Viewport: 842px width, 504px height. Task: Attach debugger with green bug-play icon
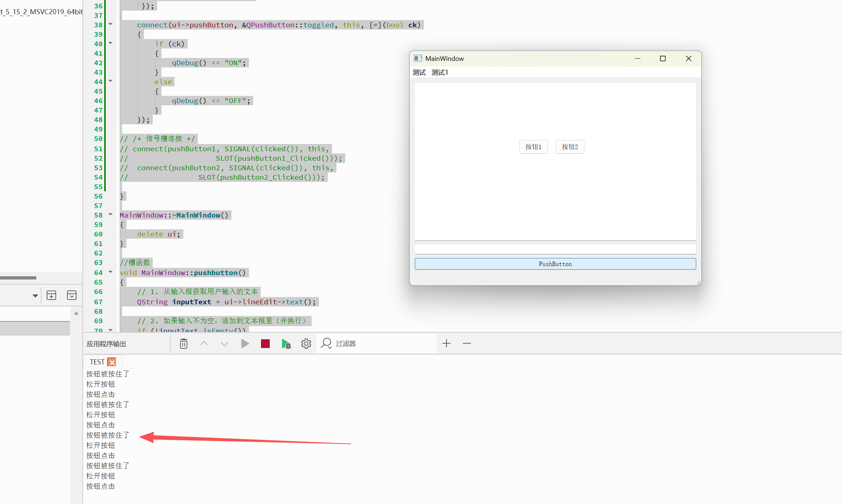point(286,344)
